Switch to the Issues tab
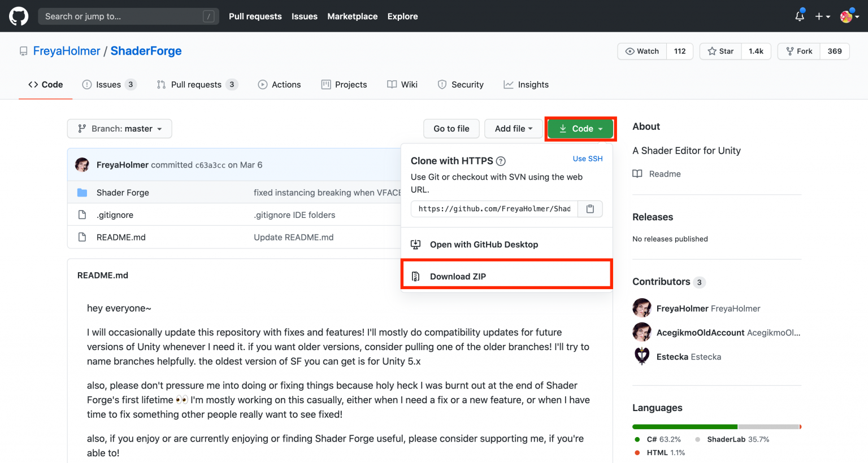Image resolution: width=868 pixels, height=463 pixels. click(108, 85)
